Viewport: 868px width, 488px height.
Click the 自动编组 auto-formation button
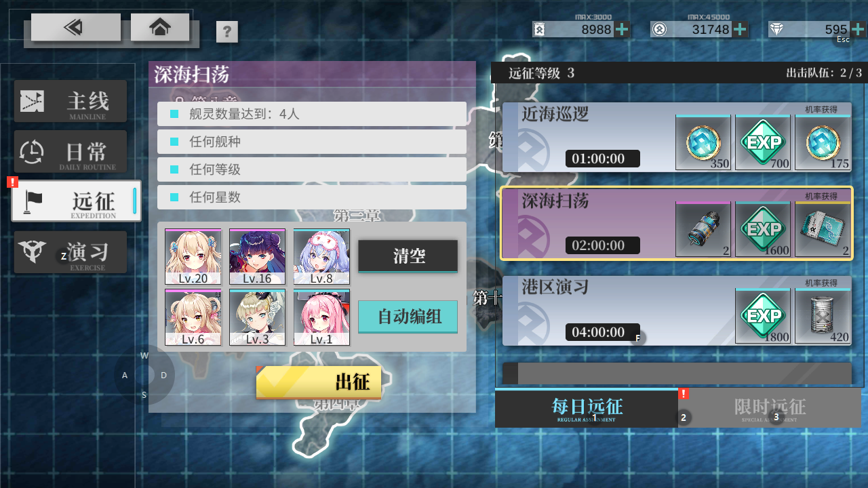click(408, 317)
